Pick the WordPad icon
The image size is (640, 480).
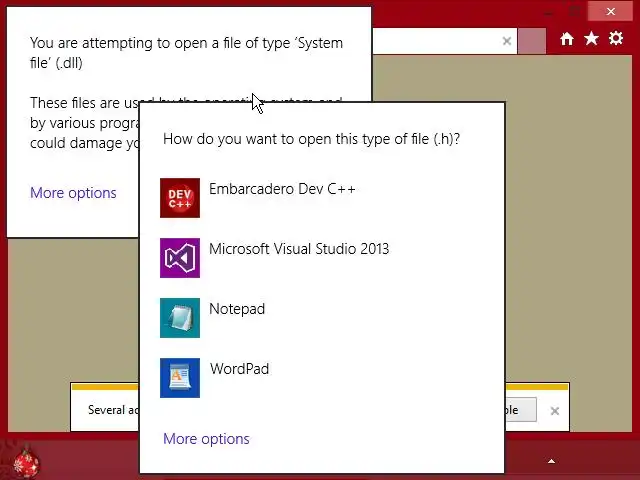(180, 378)
